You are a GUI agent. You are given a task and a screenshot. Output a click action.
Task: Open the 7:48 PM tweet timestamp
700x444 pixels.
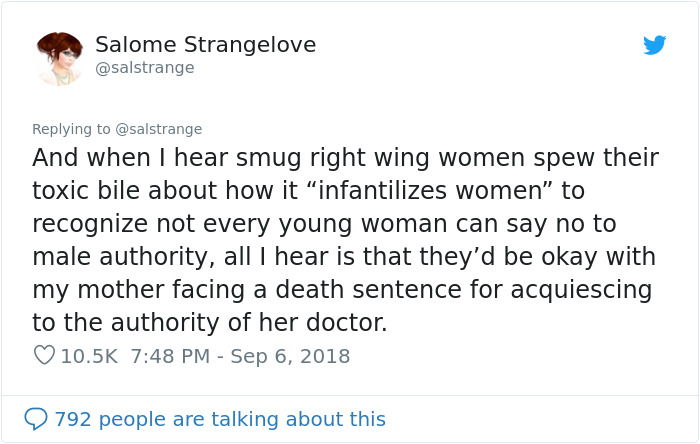[x=169, y=356]
